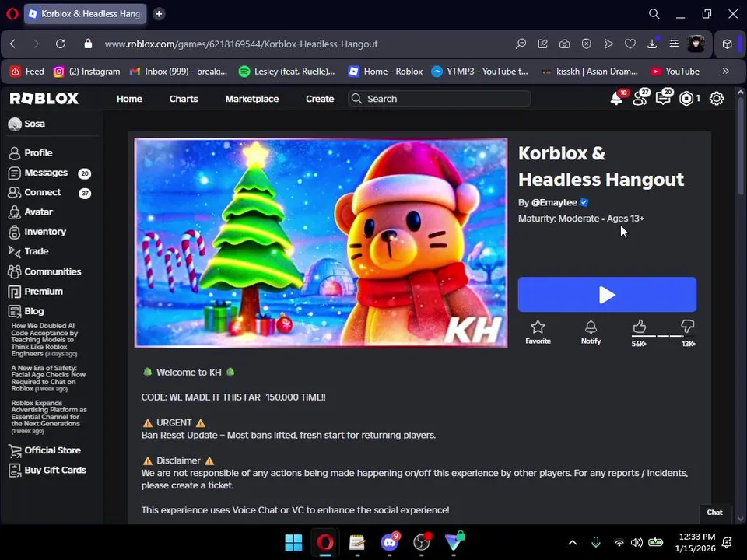Open find in page icon in address bar

[x=521, y=44]
